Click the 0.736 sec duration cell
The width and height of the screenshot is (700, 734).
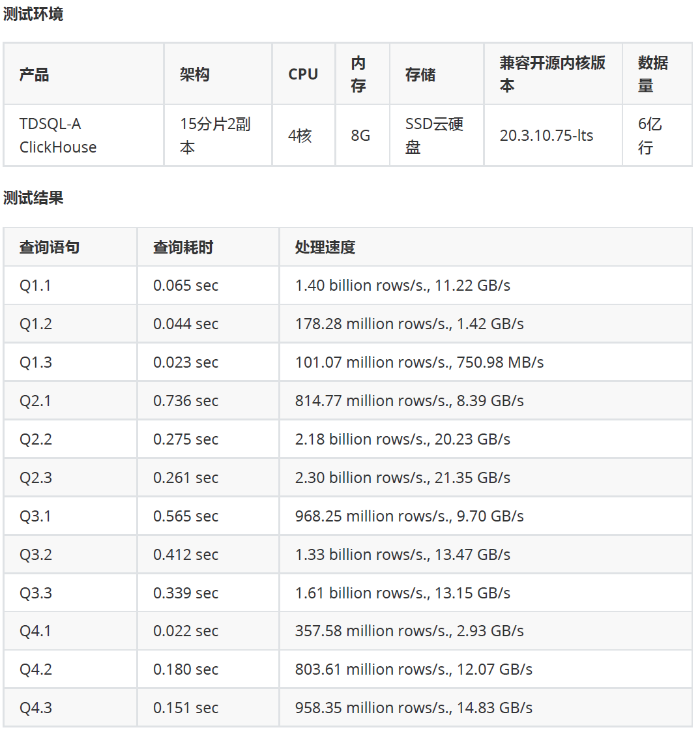tap(208, 401)
